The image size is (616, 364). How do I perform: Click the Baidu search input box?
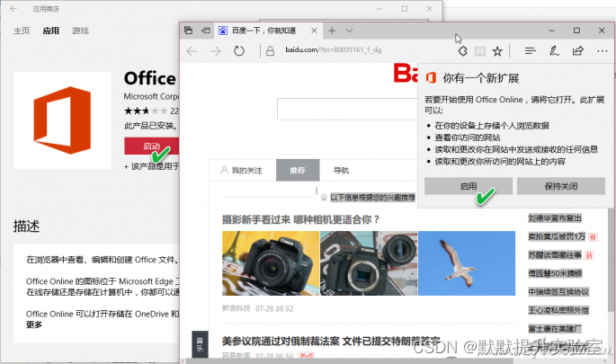coord(347,109)
